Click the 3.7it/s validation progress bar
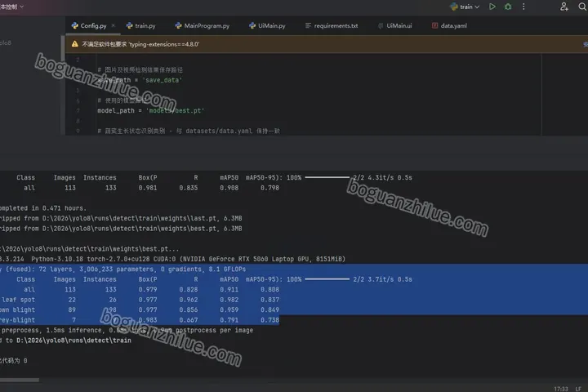 327,279
